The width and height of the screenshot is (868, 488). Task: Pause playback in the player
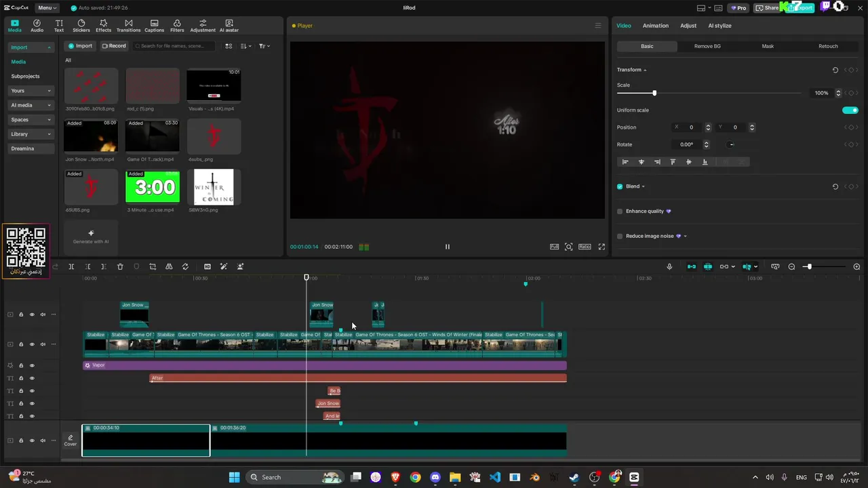(x=447, y=247)
